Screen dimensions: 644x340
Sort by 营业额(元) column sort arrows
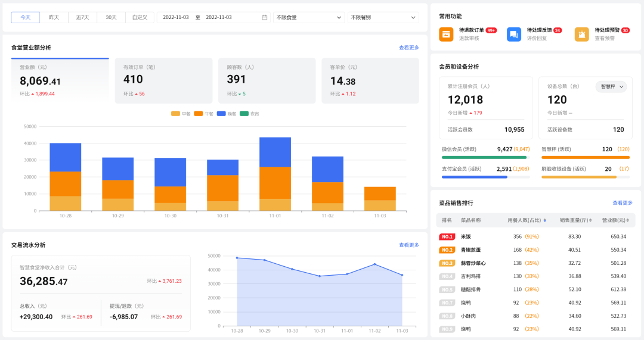tap(627, 220)
